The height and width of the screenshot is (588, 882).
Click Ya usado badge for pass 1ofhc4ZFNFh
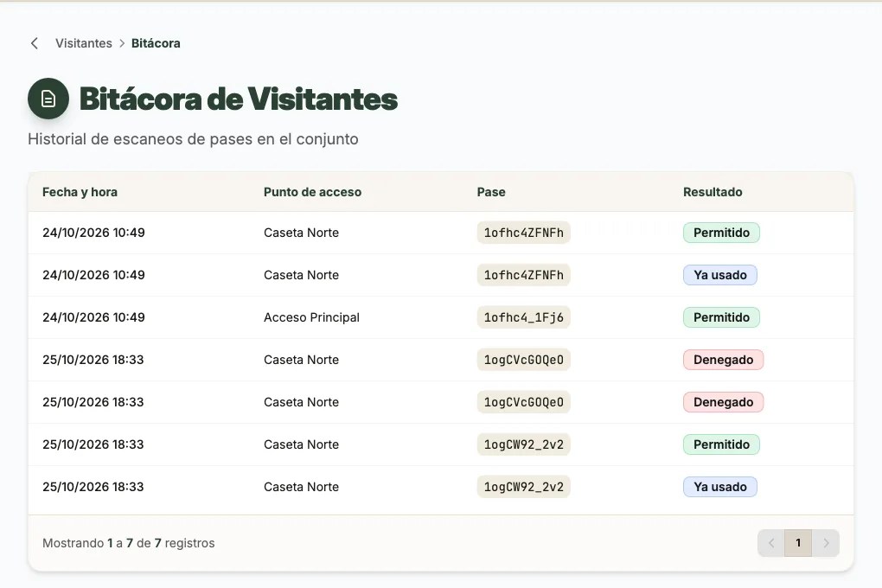tap(720, 275)
